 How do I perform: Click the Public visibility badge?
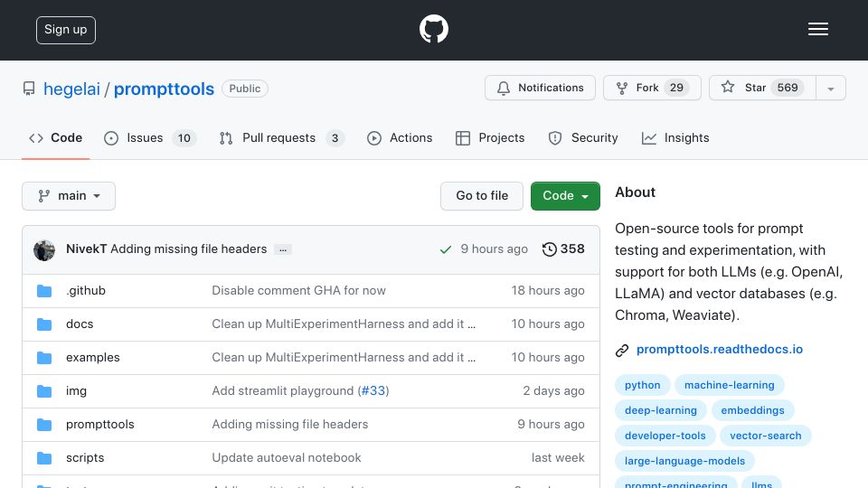(245, 89)
